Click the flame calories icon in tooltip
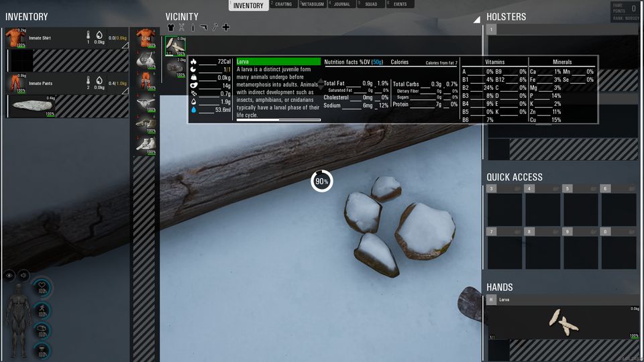This screenshot has height=362, width=644. coord(193,62)
